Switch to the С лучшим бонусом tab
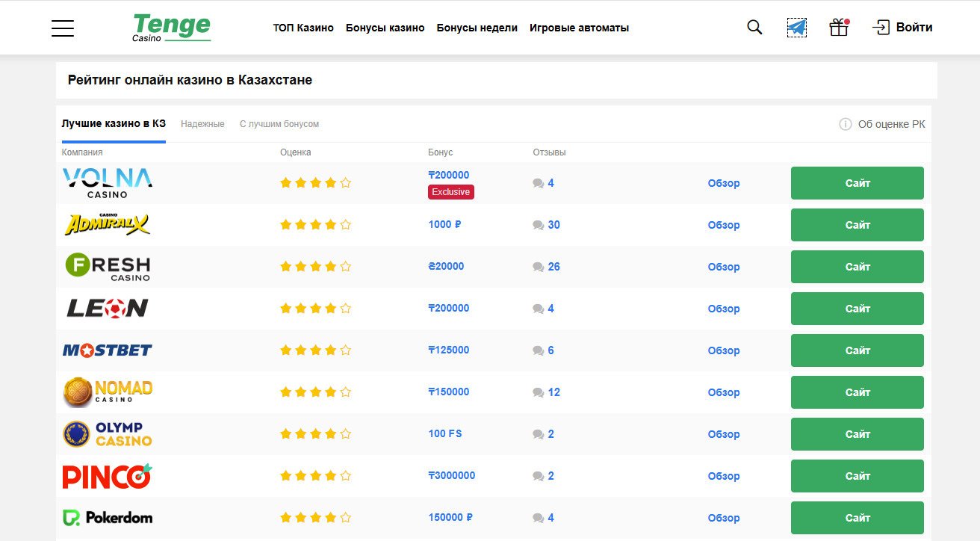The width and height of the screenshot is (980, 541). point(279,124)
